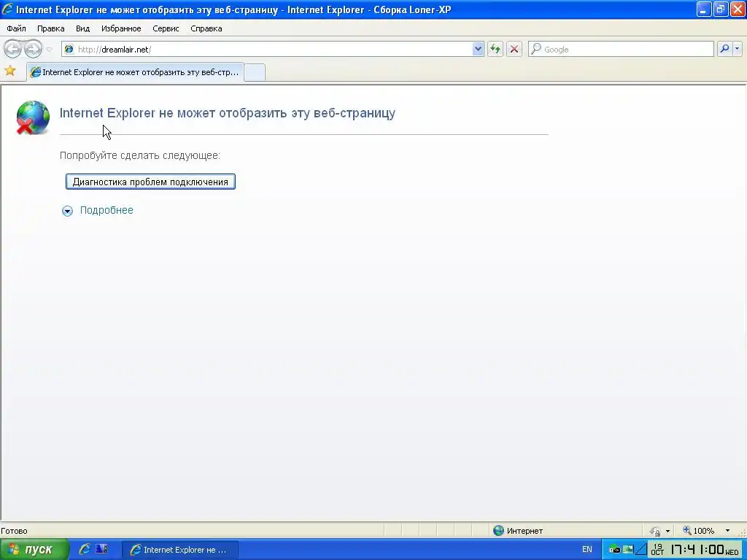Open a new blank tab

(255, 72)
